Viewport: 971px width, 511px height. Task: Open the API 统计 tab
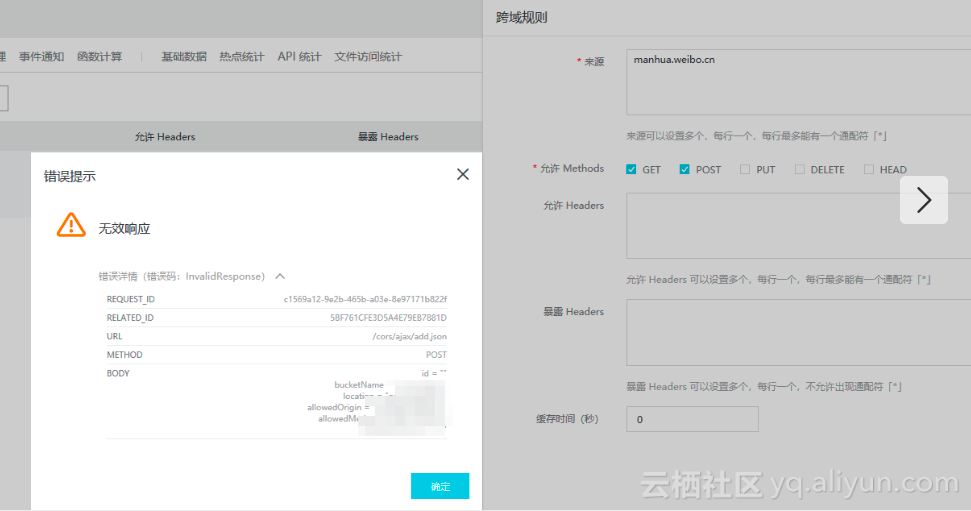click(x=299, y=57)
